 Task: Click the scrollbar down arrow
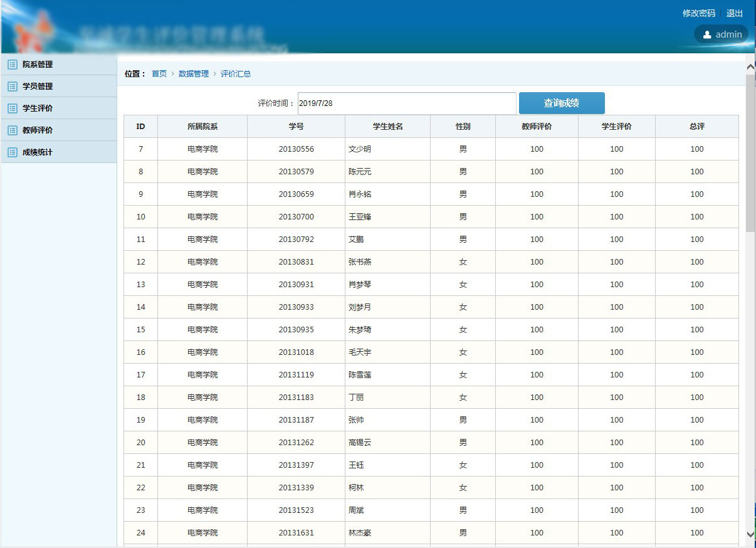[750, 534]
